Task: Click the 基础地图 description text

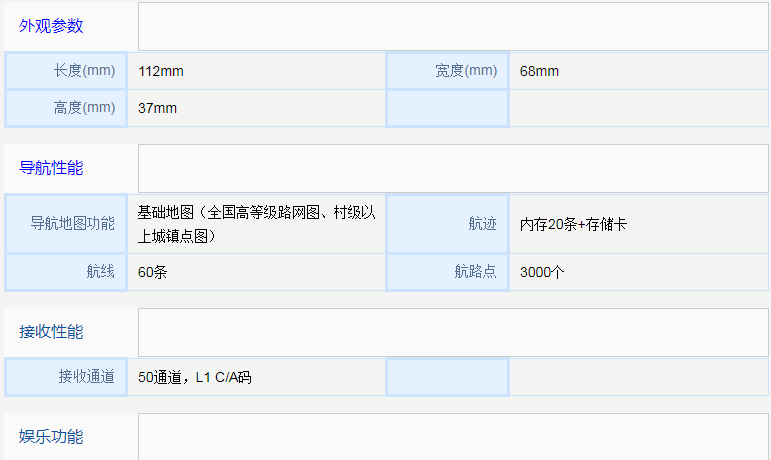Action: coord(256,224)
